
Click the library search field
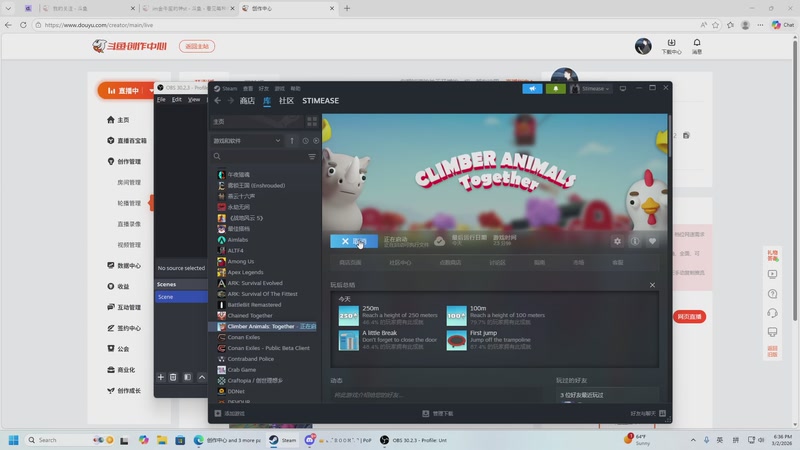coord(260,156)
